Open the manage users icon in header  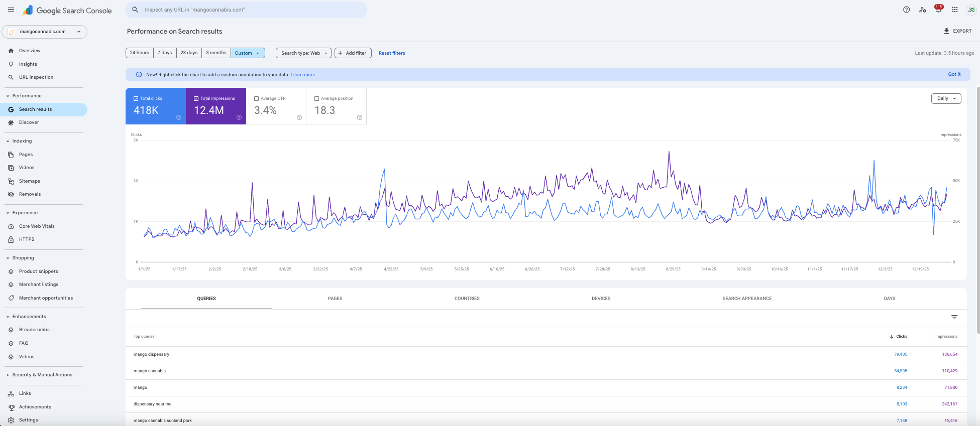pos(922,10)
